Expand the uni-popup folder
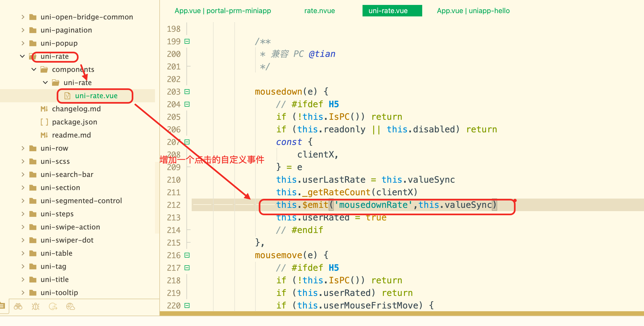This screenshot has width=644, height=326. (x=23, y=43)
